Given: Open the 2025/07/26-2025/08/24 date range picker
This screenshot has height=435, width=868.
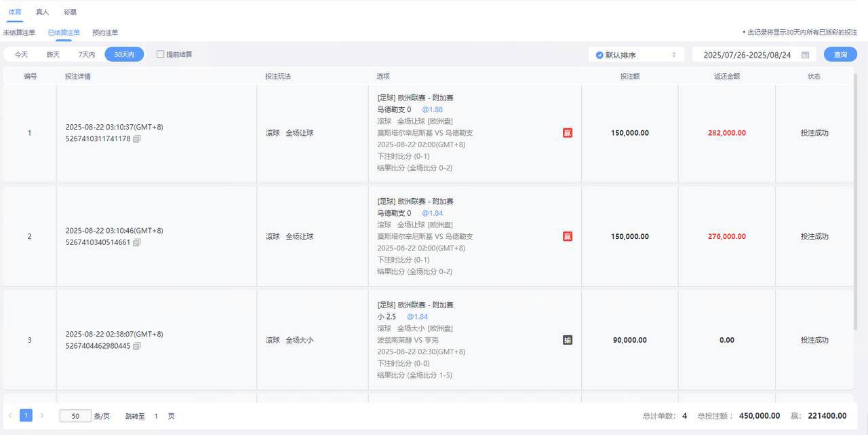Looking at the screenshot, I should [747, 55].
